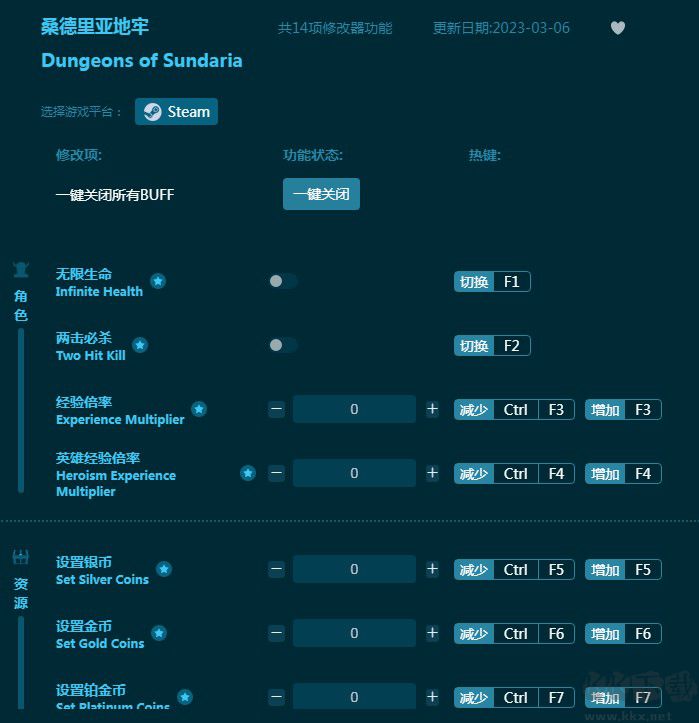699x723 pixels.
Task: Click the 切换 F1 hotkey button
Action: (492, 282)
